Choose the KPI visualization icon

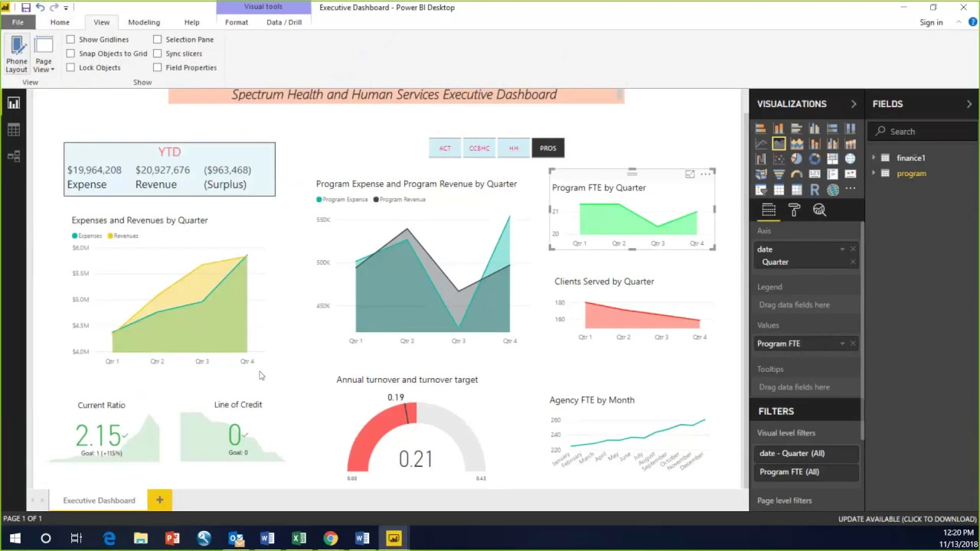851,174
